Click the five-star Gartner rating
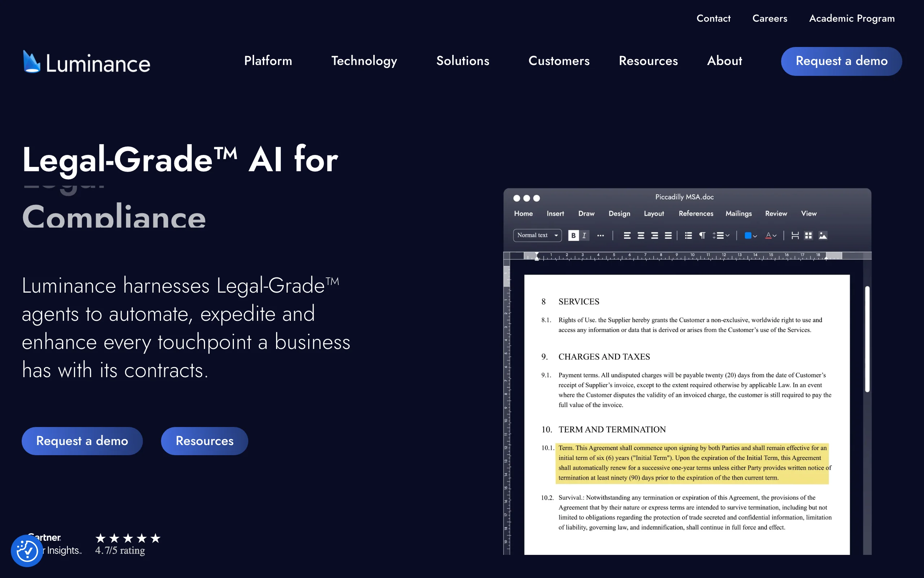 pos(127,538)
